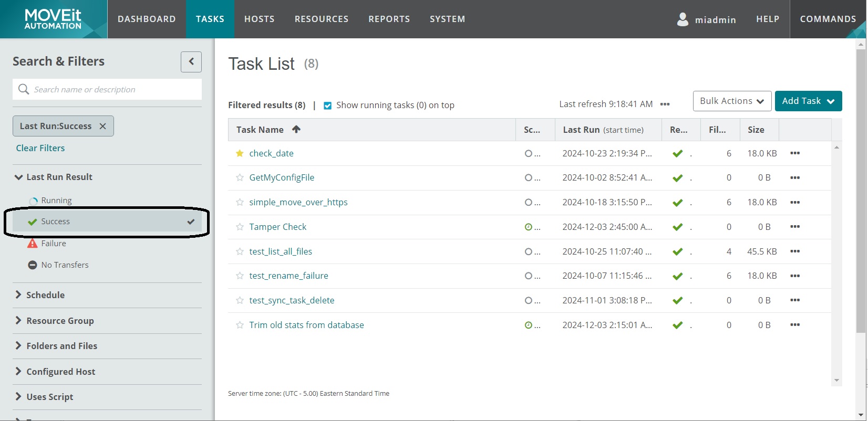Open the TASKS tab
The height and width of the screenshot is (421, 868).
tap(210, 19)
